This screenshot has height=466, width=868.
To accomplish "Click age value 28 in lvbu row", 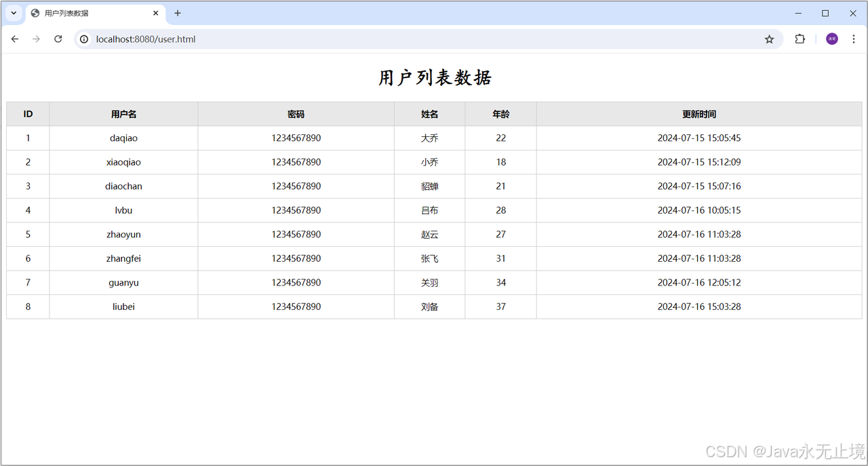I will pos(501,210).
